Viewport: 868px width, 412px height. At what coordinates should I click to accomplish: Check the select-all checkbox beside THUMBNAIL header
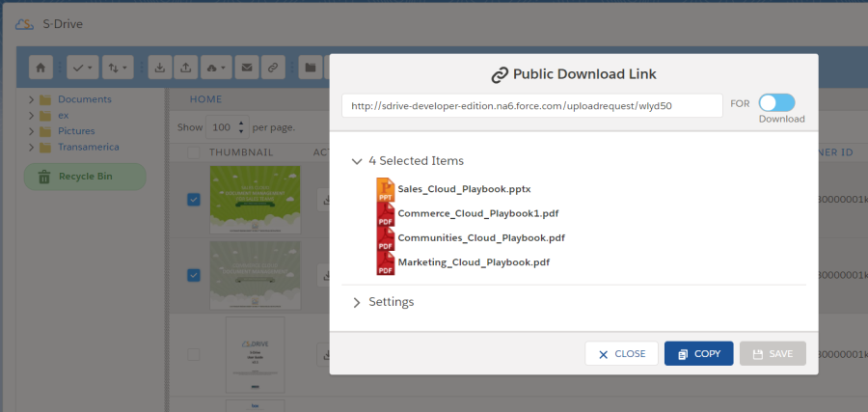193,152
